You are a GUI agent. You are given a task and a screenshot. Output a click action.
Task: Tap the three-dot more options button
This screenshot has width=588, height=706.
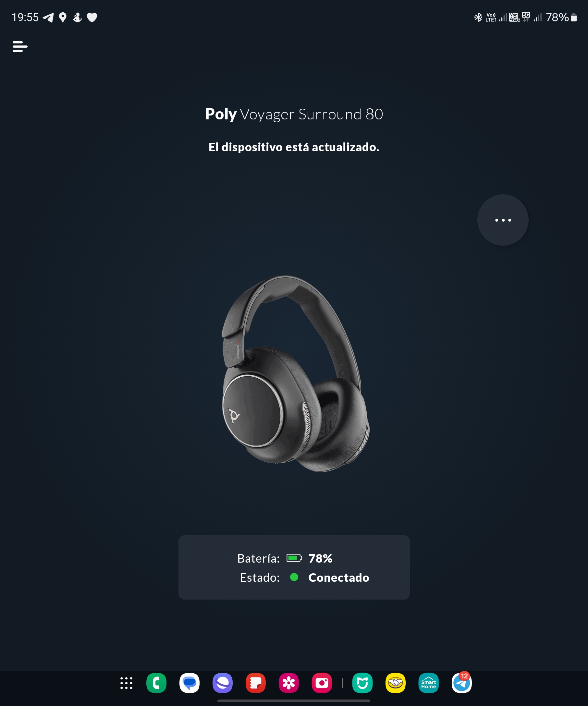pyautogui.click(x=503, y=220)
